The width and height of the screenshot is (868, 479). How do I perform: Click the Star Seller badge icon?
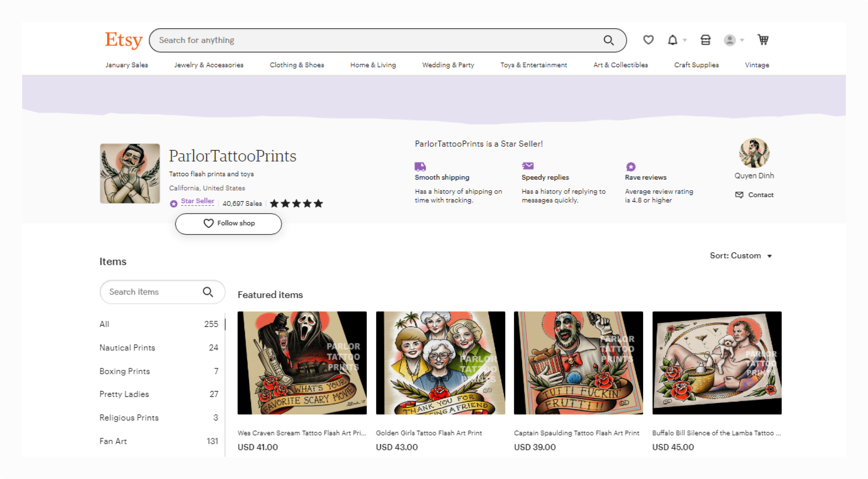(x=174, y=204)
